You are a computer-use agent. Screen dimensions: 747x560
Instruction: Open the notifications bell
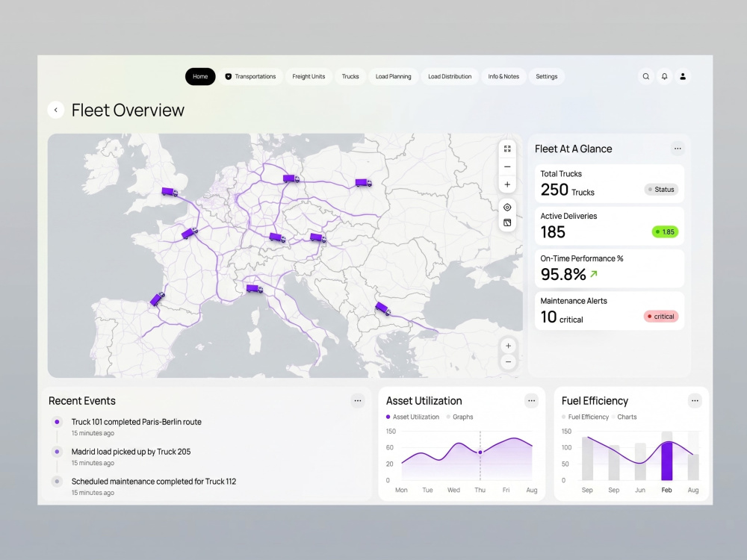[664, 76]
